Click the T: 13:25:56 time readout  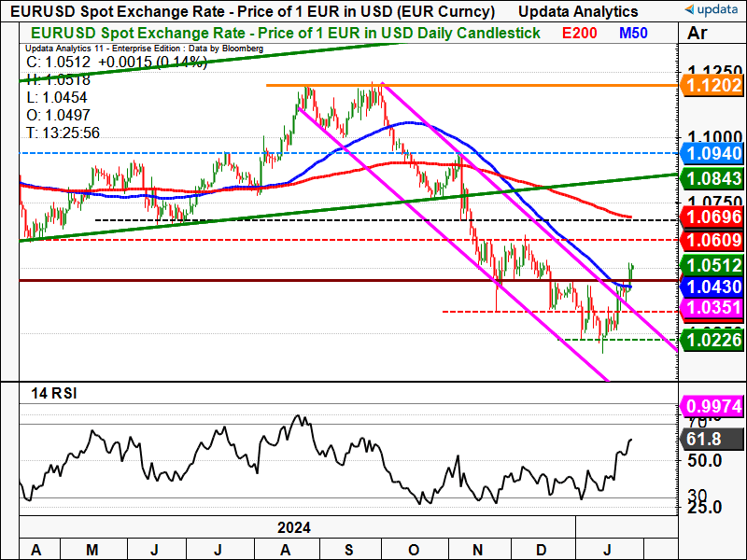pyautogui.click(x=63, y=133)
